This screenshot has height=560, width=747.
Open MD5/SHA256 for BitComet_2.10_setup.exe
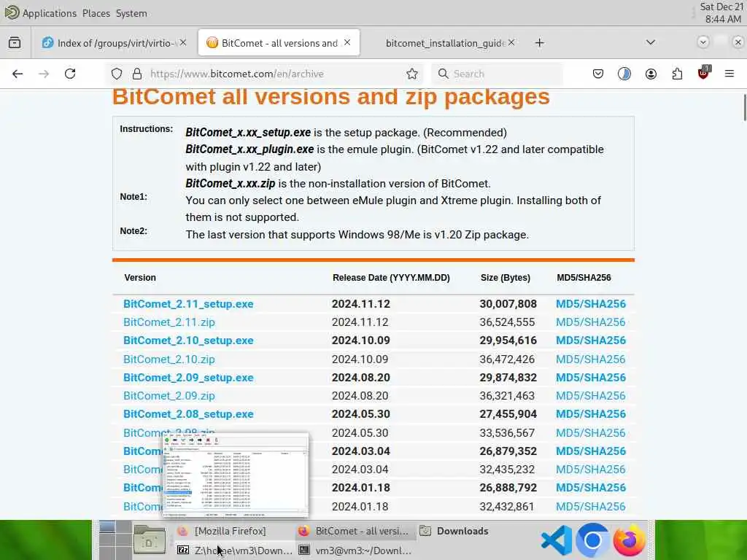point(591,341)
